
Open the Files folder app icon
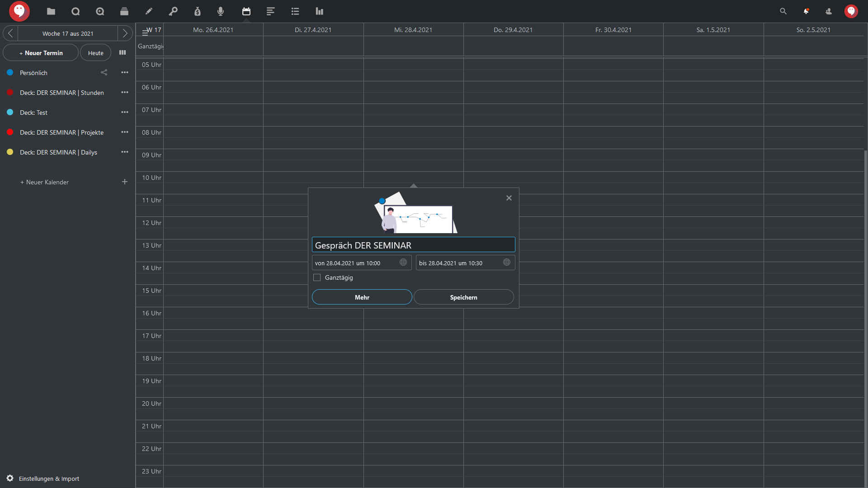click(51, 11)
